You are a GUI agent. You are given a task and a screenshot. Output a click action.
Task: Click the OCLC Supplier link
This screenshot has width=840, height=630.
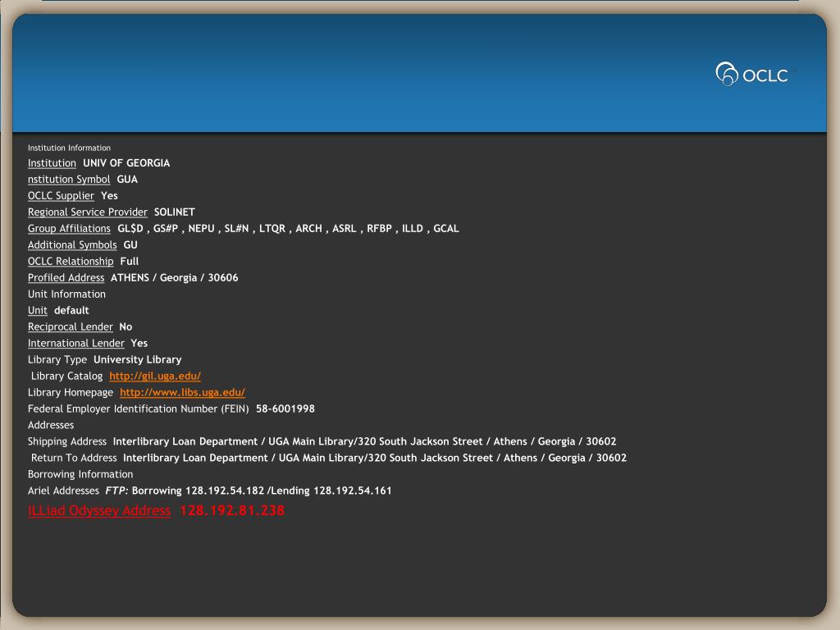click(x=61, y=195)
